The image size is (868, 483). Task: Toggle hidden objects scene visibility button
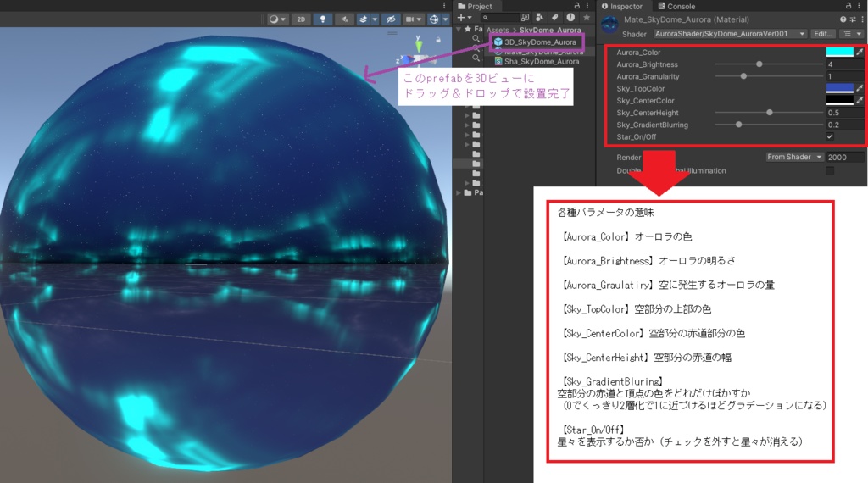(x=391, y=19)
